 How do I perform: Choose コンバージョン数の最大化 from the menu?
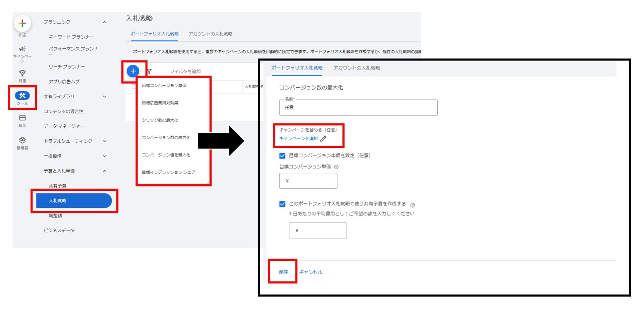(166, 138)
